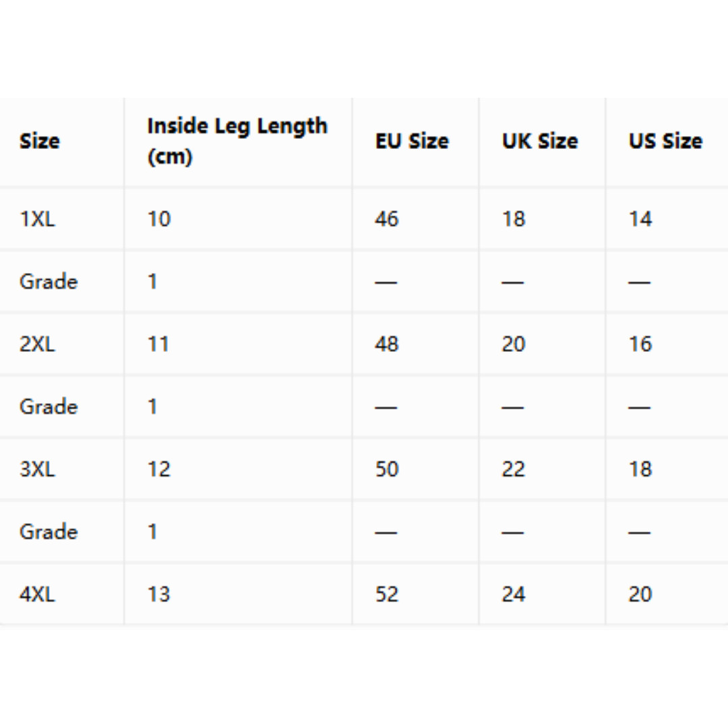Select the 1XL size row label
Viewport: 728px width, 728px height.
(37, 218)
